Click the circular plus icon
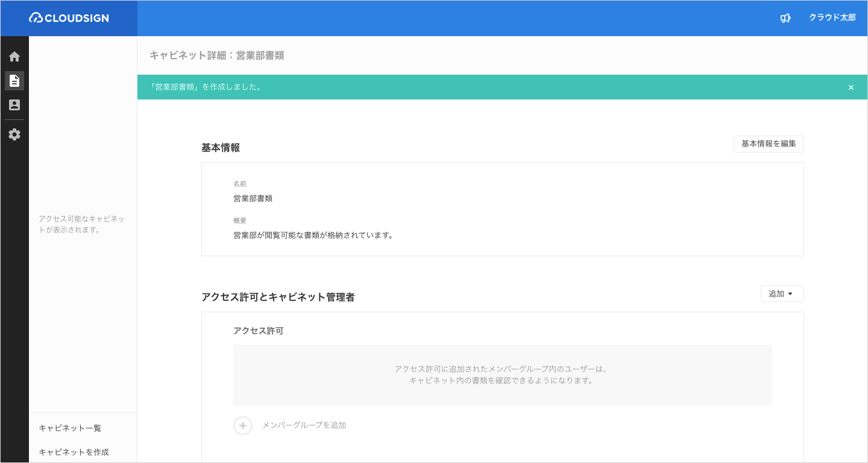 [x=243, y=426]
